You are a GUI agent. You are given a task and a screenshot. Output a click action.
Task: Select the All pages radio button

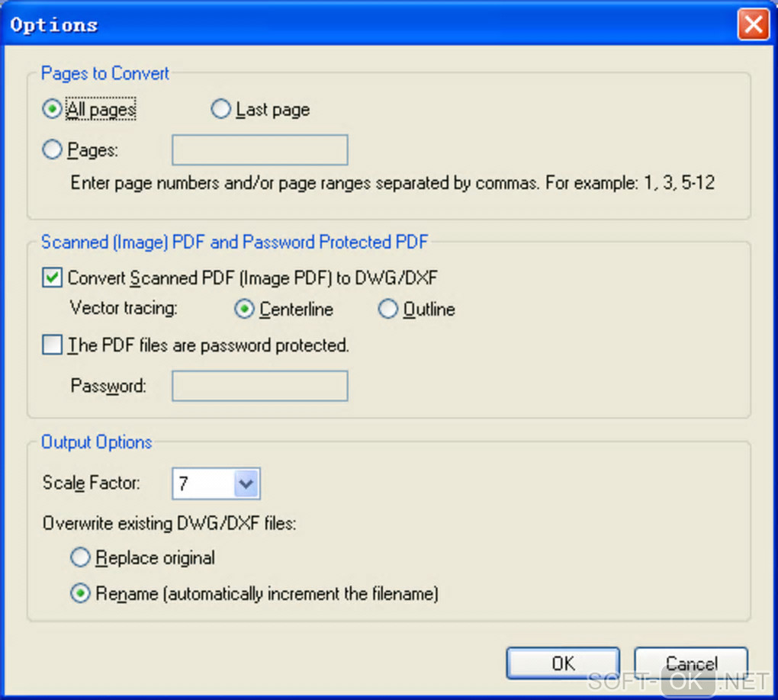pyautogui.click(x=53, y=110)
